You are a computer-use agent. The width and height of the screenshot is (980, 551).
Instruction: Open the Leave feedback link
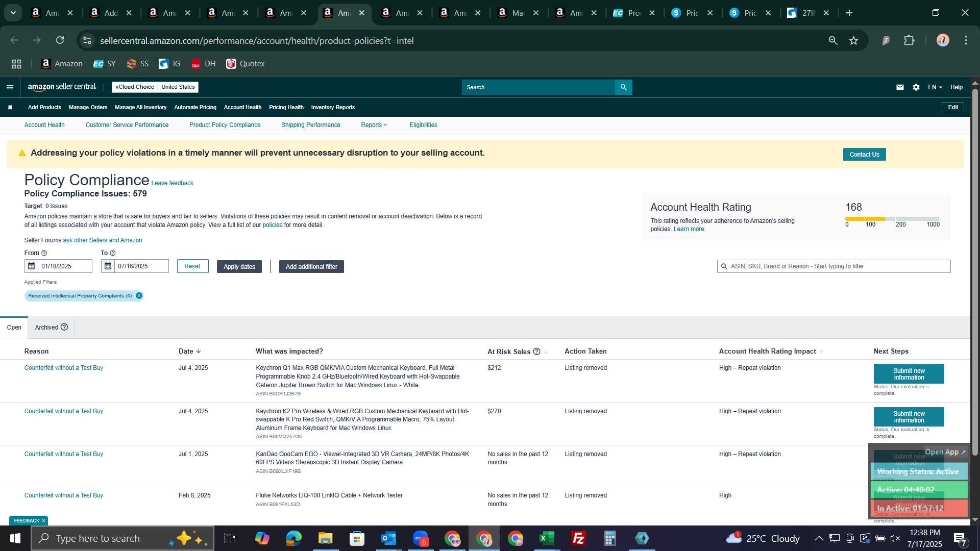point(173,183)
